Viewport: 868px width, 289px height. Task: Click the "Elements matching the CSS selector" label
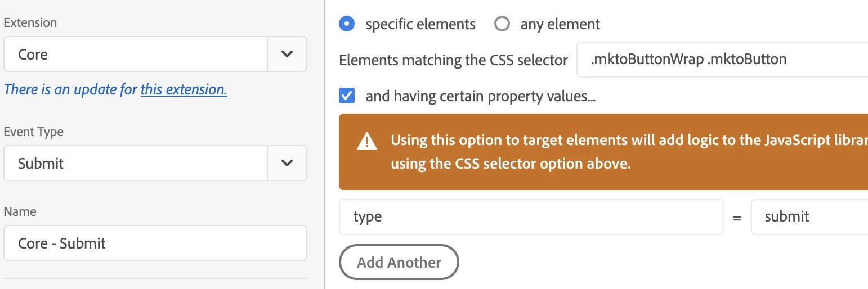(453, 60)
